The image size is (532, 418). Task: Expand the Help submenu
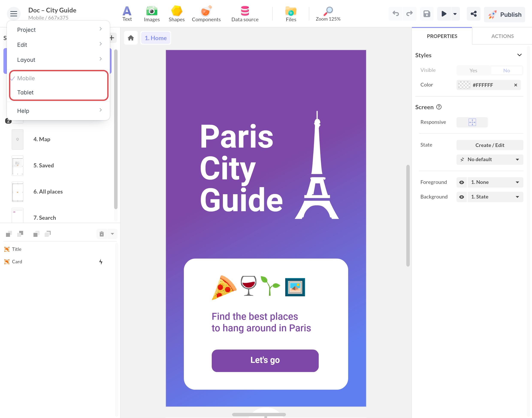tap(59, 111)
